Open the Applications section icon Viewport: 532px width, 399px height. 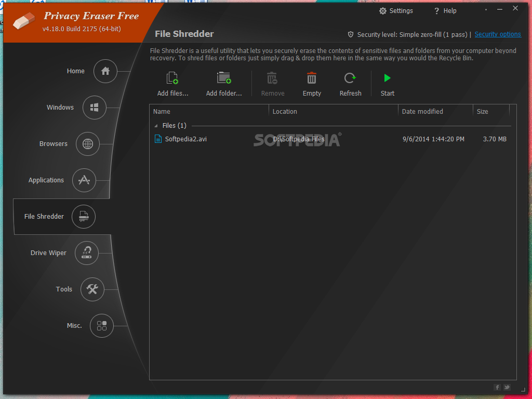[84, 180]
